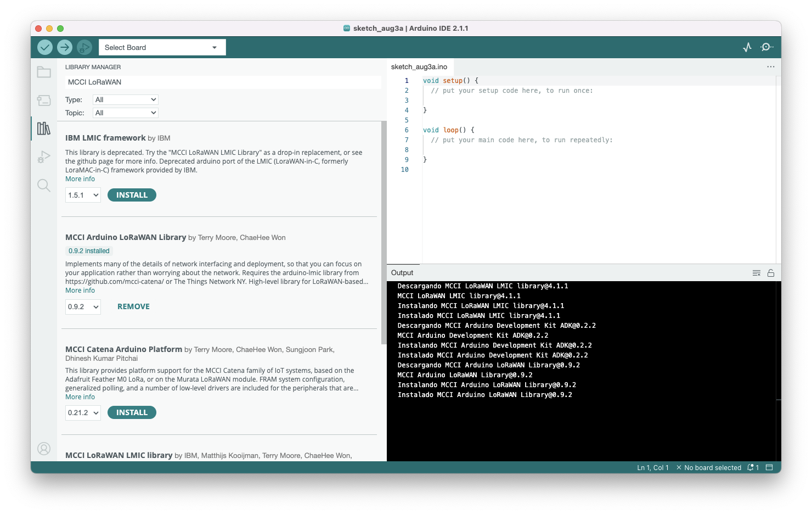Open IBM LMIC framework version dropdown
812x514 pixels.
click(x=83, y=195)
